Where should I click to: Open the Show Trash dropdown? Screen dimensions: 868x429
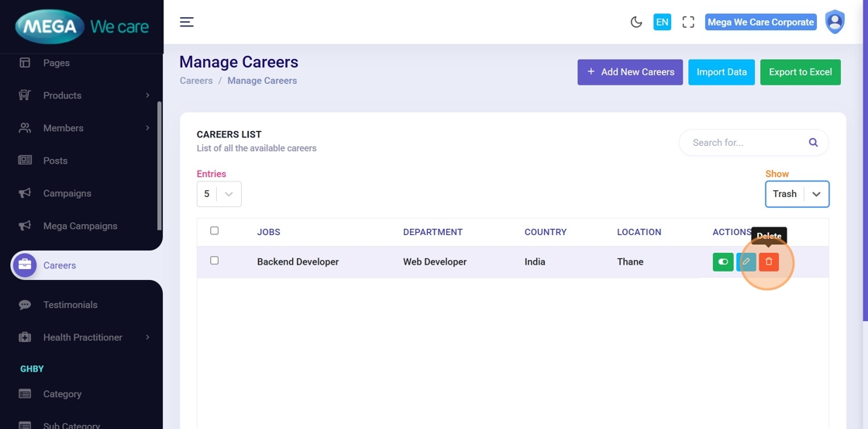(x=797, y=194)
